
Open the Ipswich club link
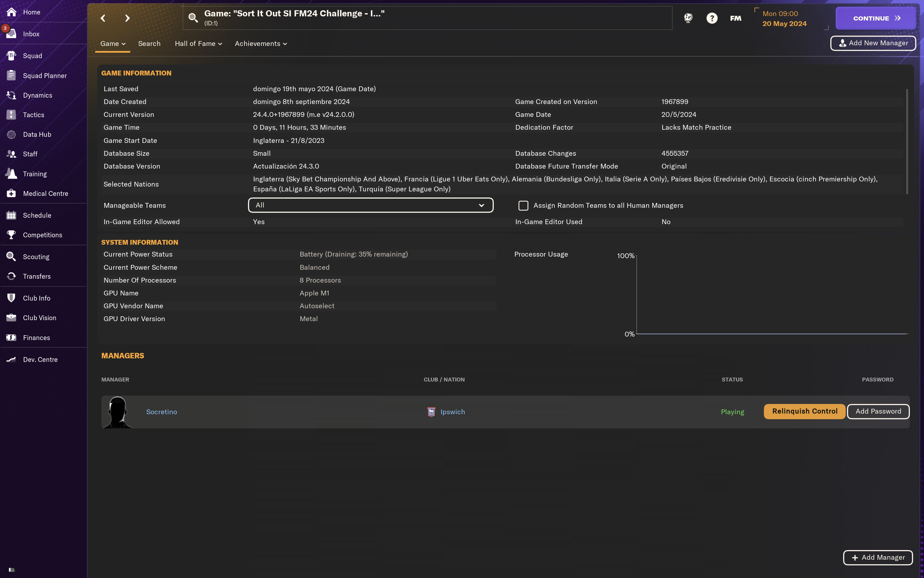click(452, 412)
